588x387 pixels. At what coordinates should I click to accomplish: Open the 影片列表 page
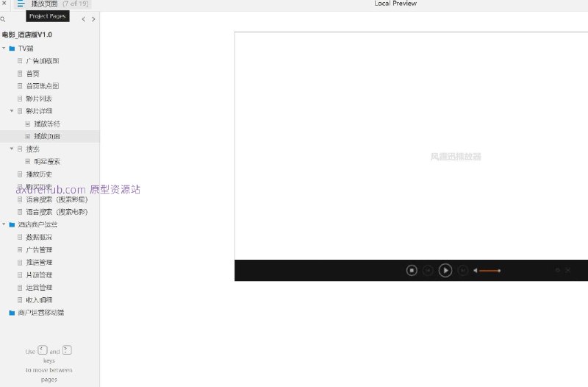[39, 99]
